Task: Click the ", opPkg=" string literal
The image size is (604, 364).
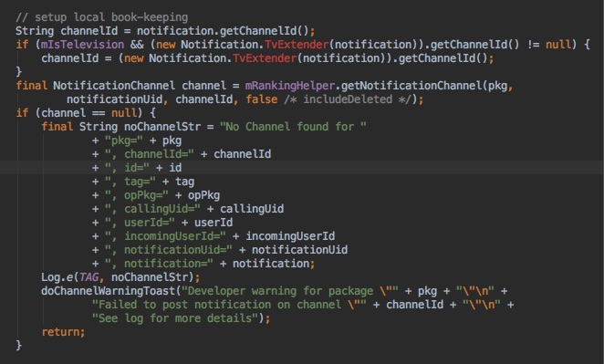Action: click(137, 195)
